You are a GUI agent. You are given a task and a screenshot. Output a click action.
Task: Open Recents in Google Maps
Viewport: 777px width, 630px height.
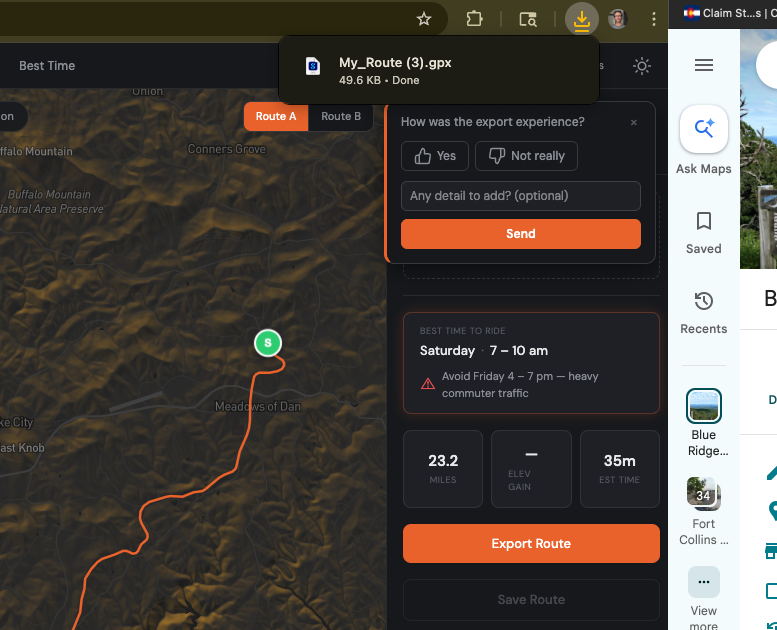pyautogui.click(x=704, y=313)
